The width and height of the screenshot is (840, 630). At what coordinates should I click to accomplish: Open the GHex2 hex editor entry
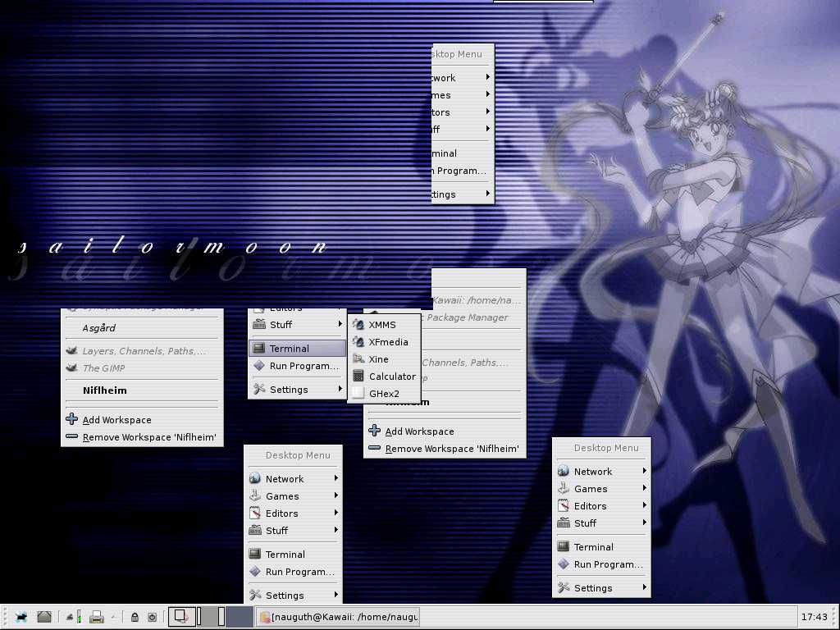tap(383, 394)
